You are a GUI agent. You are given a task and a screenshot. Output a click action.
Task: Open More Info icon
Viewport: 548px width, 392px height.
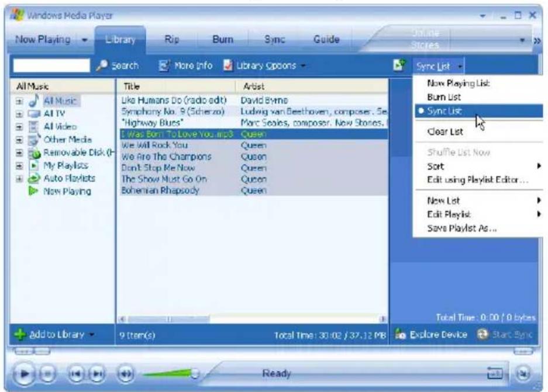164,65
